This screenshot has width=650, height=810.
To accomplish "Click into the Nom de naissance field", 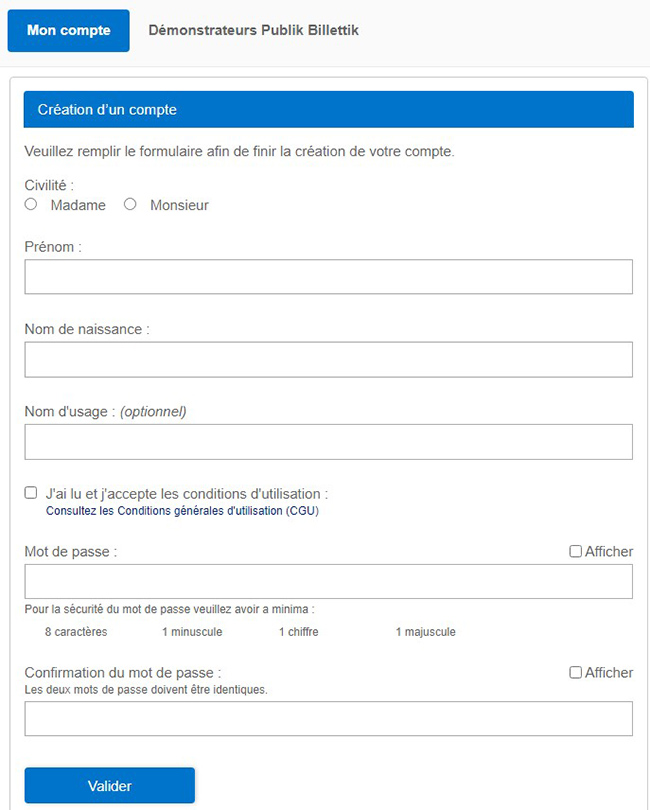I will click(x=329, y=360).
